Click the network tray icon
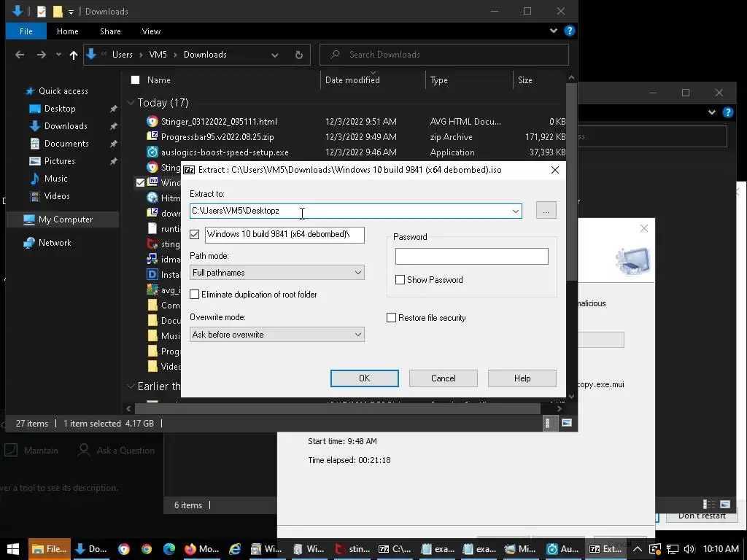This screenshot has height=560, width=747. (x=672, y=549)
